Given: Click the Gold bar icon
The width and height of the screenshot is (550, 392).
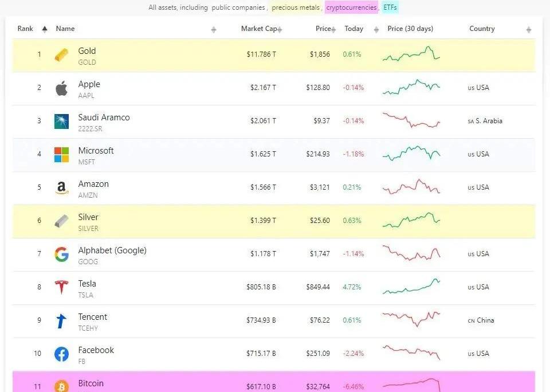Looking at the screenshot, I should tap(61, 55).
